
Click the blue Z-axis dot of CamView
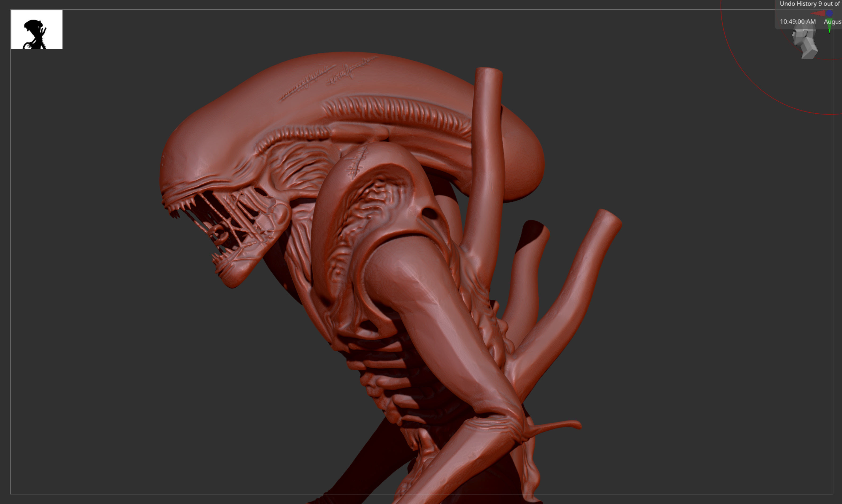tap(829, 13)
